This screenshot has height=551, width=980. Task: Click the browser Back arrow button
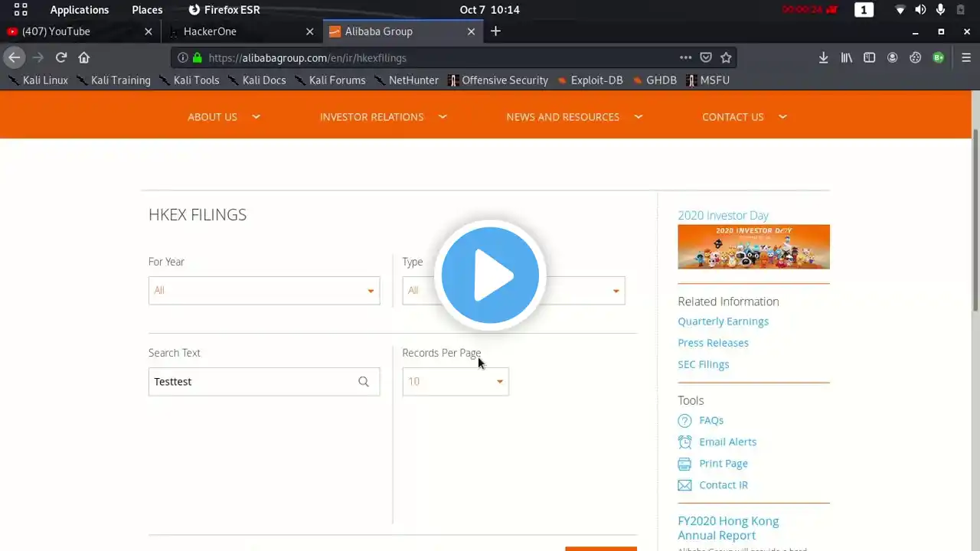[14, 57]
